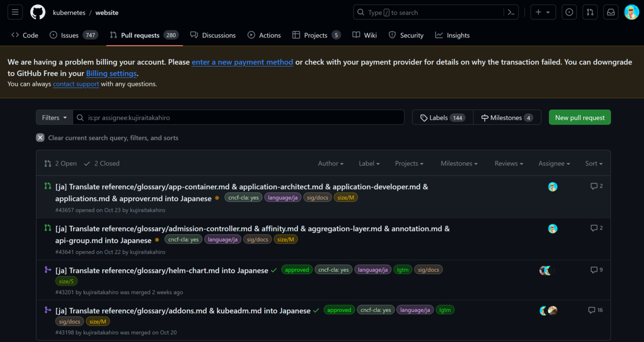The image size is (644, 342).
Task: Open the Insights tab
Action: 452,35
